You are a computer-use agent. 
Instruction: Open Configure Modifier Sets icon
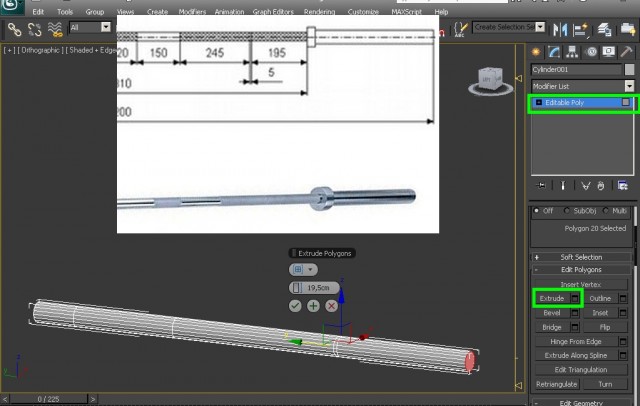click(x=622, y=186)
